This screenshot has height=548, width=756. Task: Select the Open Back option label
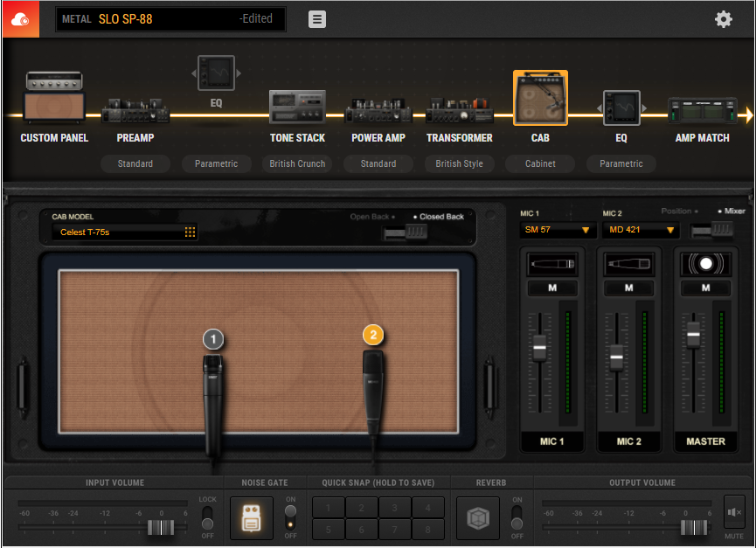pyautogui.click(x=370, y=217)
